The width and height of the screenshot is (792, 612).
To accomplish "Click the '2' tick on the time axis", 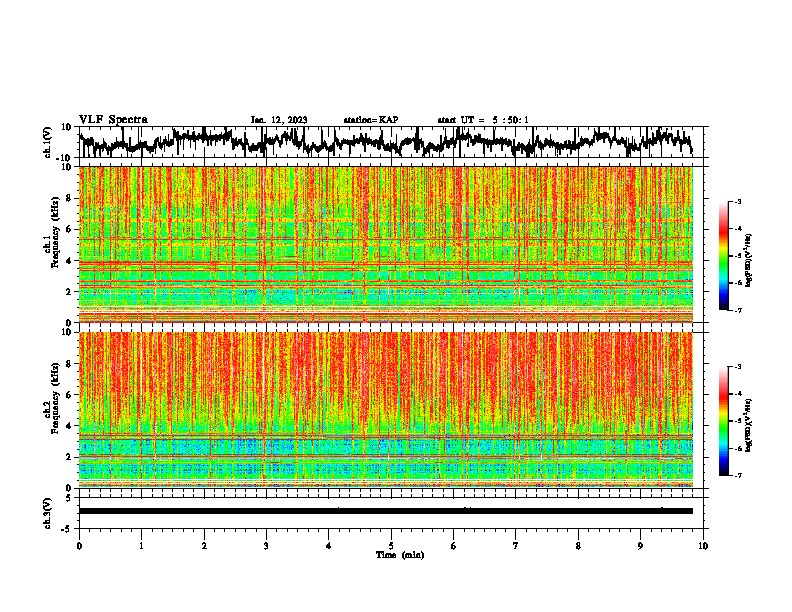I will 204,546.
